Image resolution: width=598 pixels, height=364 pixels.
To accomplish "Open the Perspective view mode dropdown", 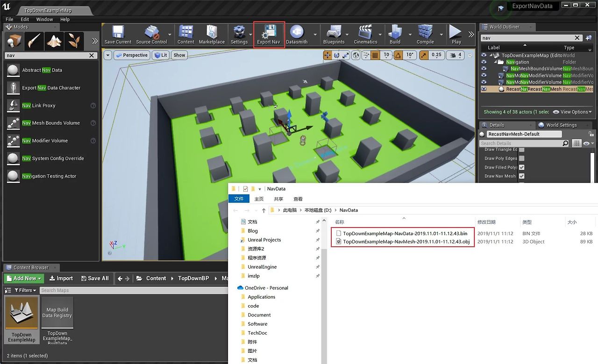I will 131,55.
